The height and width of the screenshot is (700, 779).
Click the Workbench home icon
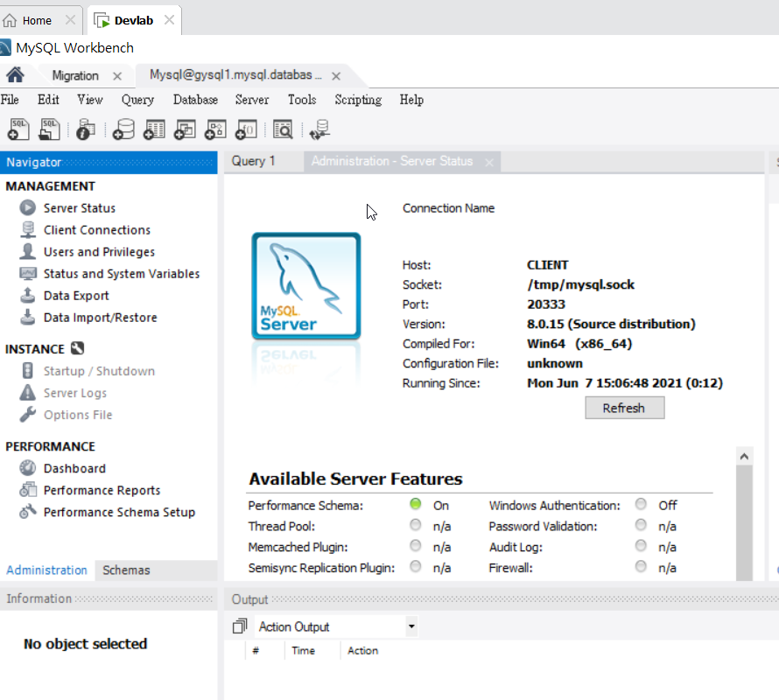pyautogui.click(x=15, y=75)
